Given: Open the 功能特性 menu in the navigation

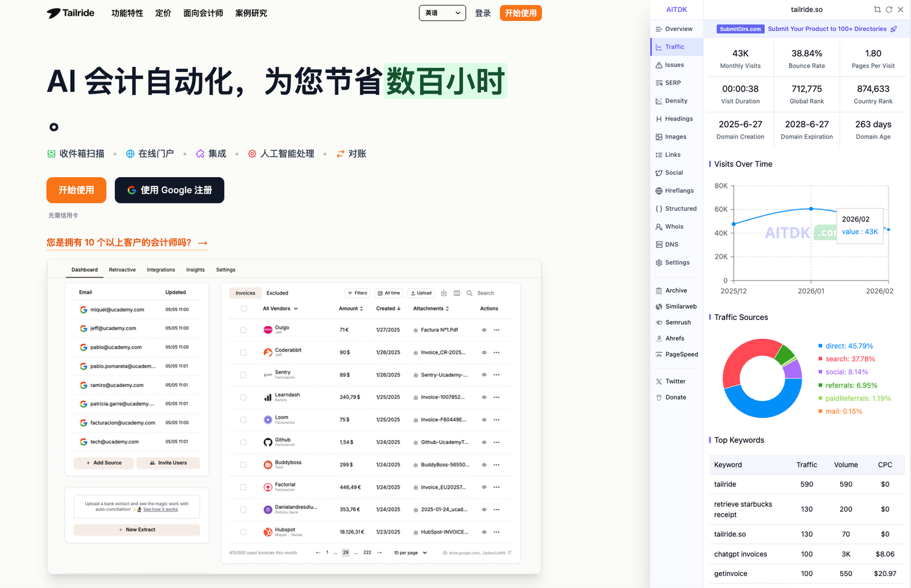Looking at the screenshot, I should pyautogui.click(x=127, y=13).
